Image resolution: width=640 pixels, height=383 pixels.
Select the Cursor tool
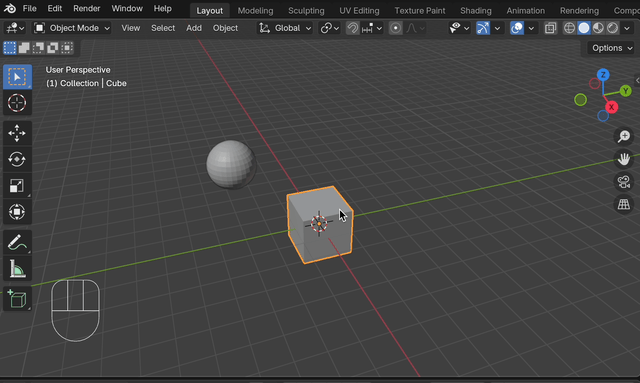[x=17, y=102]
